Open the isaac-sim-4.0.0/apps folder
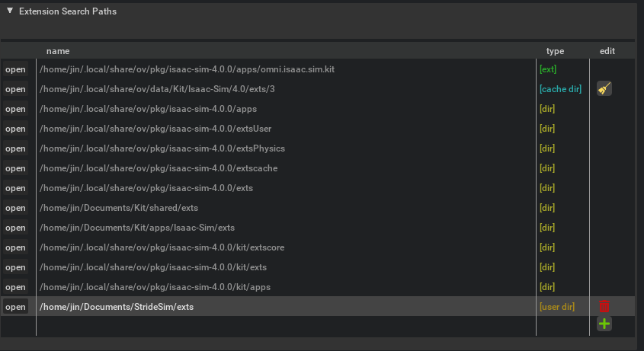The image size is (644, 351). (x=15, y=109)
